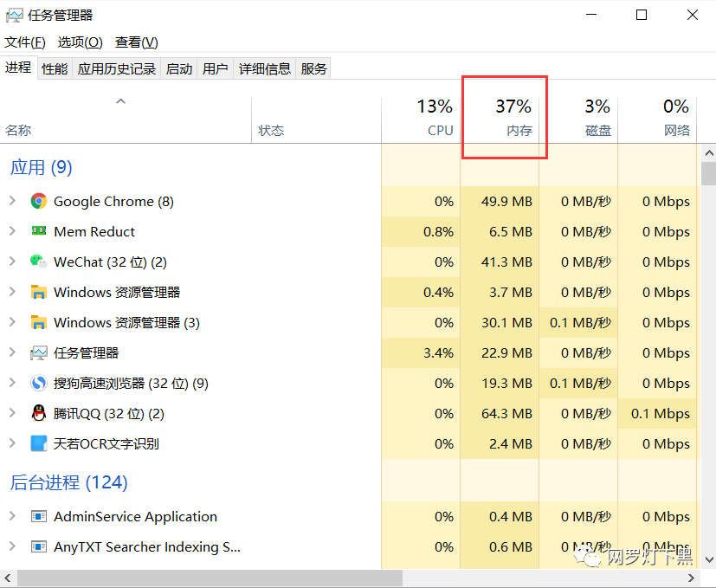Click the horizontal scrollbar left arrow
This screenshot has width=716, height=588.
pos(7,578)
